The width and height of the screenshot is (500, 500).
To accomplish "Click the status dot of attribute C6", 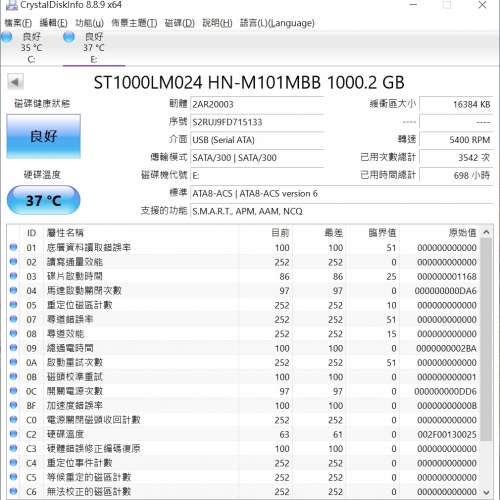I will pyautogui.click(x=13, y=491).
